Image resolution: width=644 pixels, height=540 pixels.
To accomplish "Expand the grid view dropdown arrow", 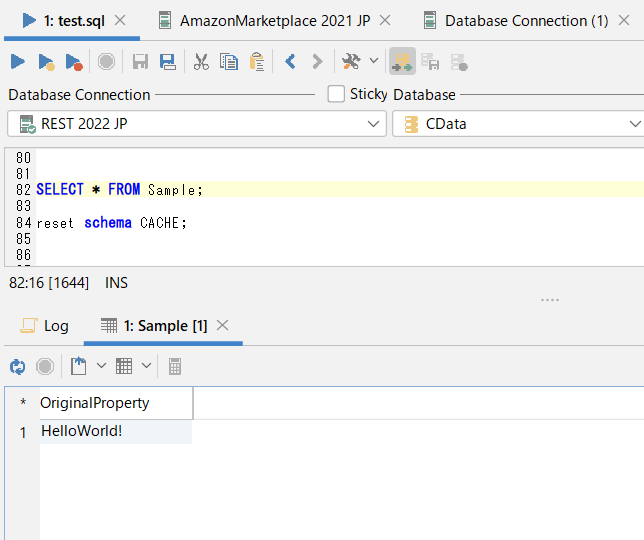I will point(147,367).
